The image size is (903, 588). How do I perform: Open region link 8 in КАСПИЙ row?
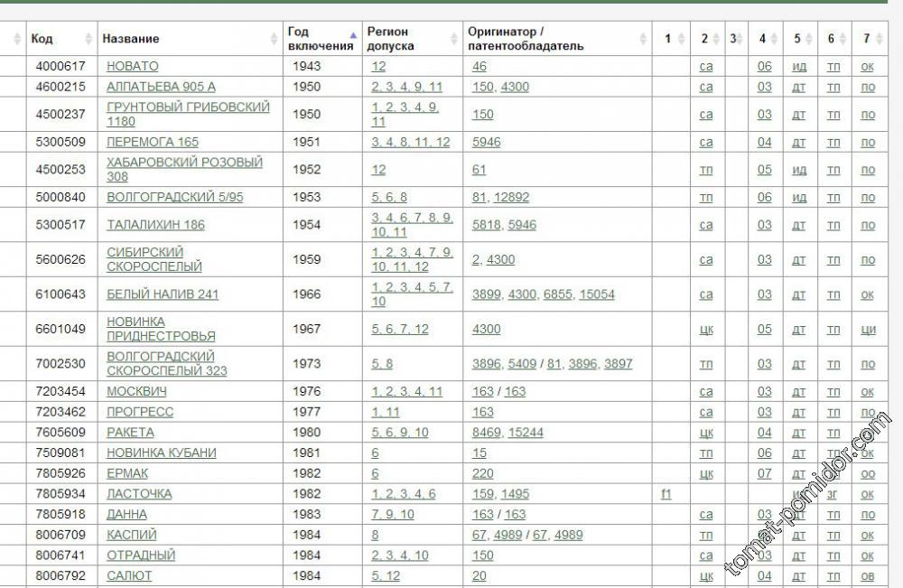[375, 535]
